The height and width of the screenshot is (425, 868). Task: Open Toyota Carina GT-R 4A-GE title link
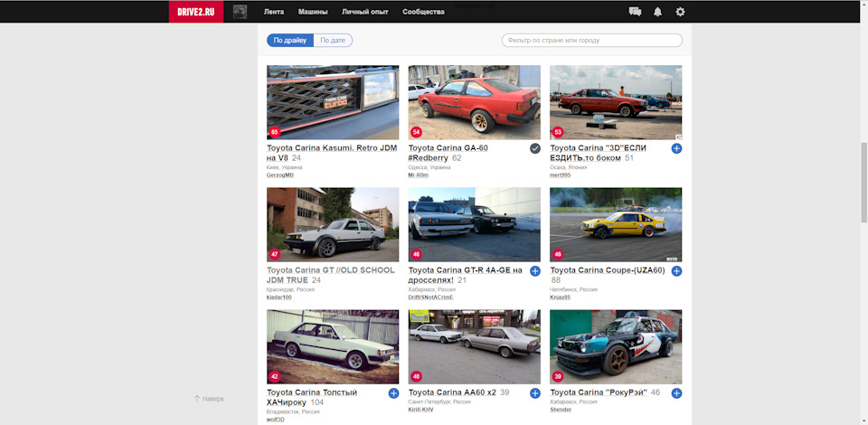(466, 275)
